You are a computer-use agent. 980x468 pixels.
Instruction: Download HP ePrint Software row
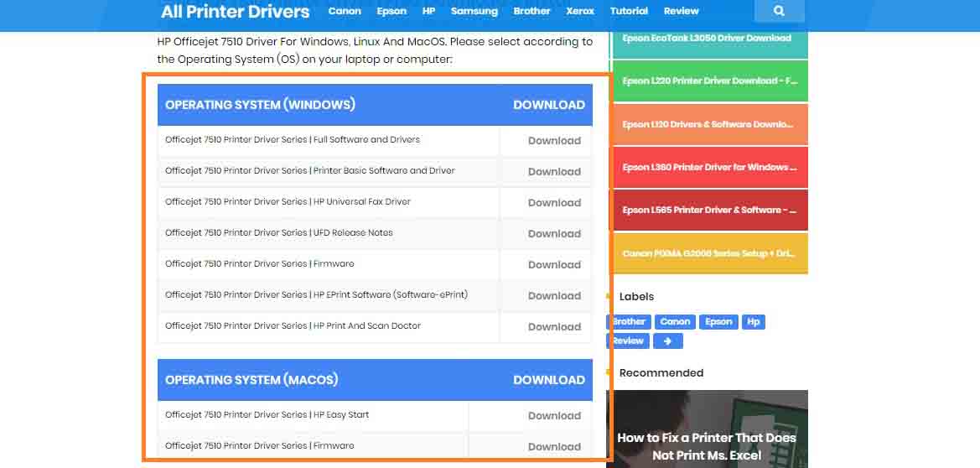pyautogui.click(x=554, y=295)
